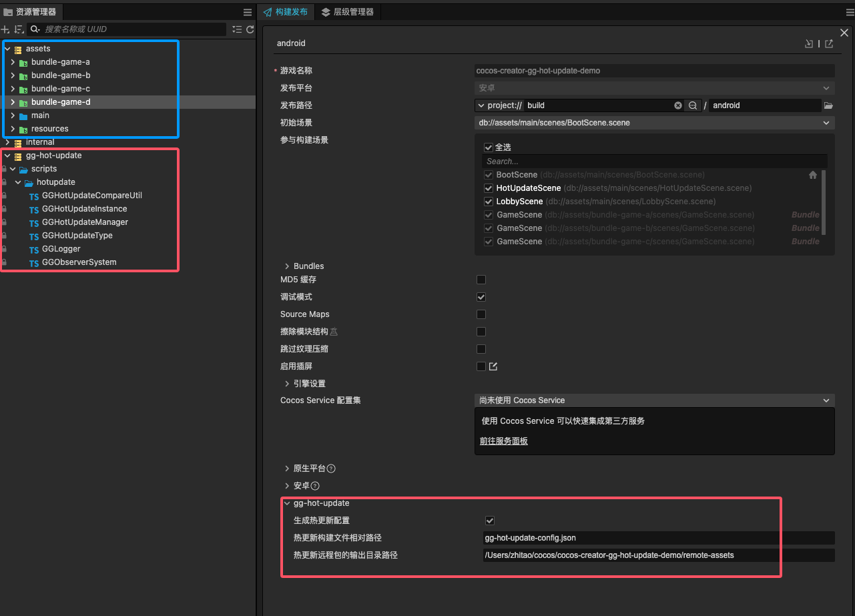
Task: Open the 初始场景 scene dropdown
Action: point(655,123)
